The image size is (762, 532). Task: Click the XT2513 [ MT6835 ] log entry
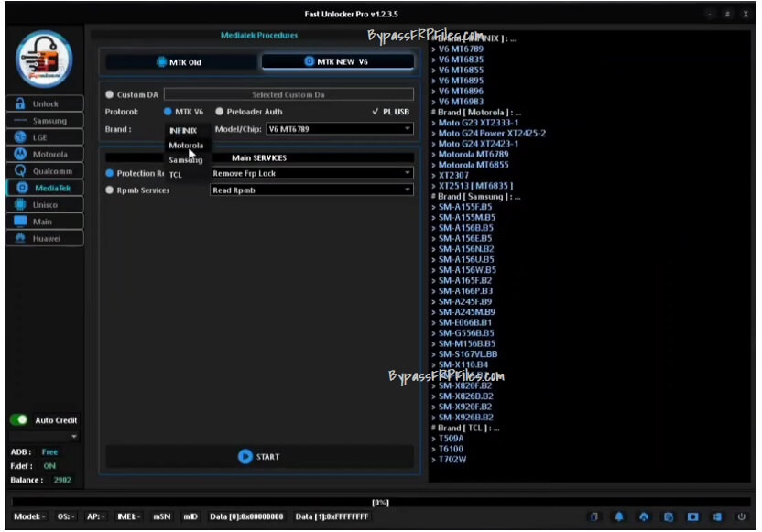coord(475,186)
